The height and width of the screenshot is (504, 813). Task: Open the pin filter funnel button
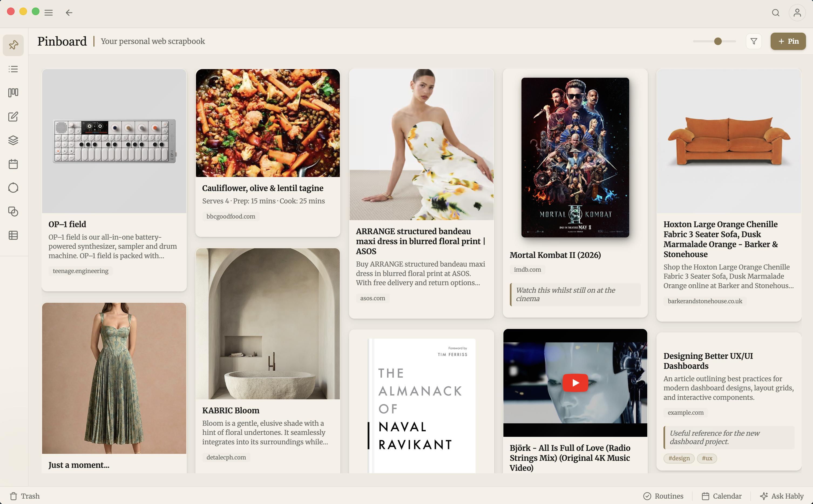click(754, 41)
